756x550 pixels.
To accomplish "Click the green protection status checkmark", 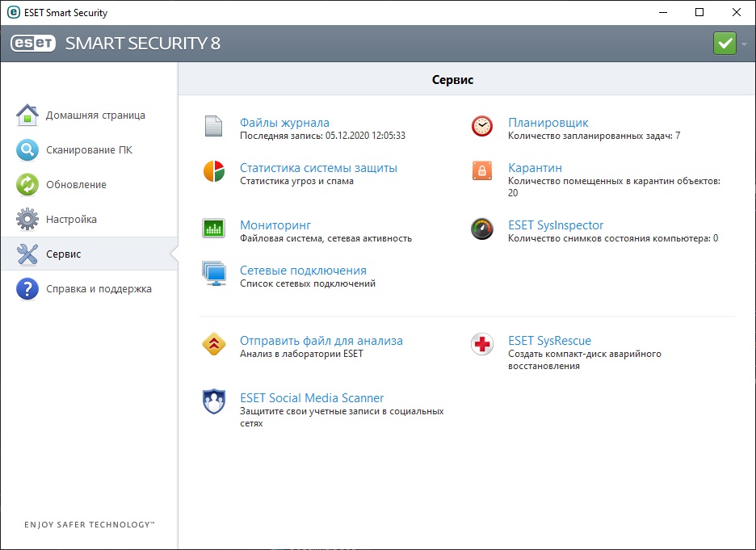I will pos(724,44).
